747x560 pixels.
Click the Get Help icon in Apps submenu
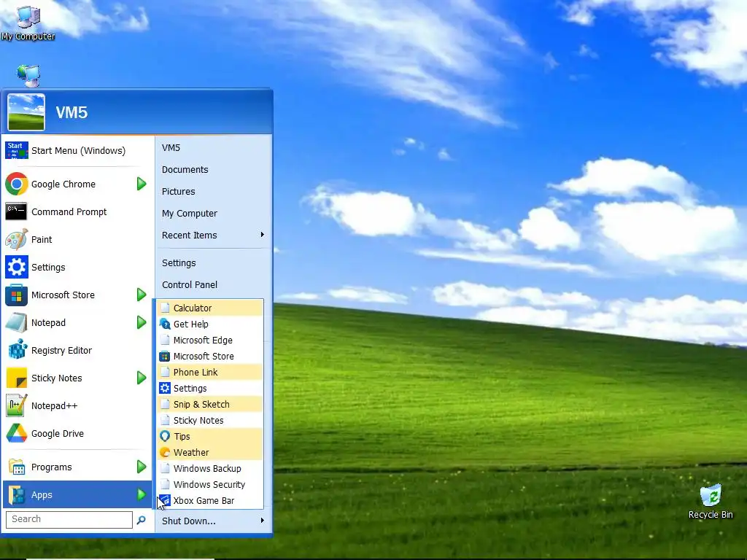(165, 324)
